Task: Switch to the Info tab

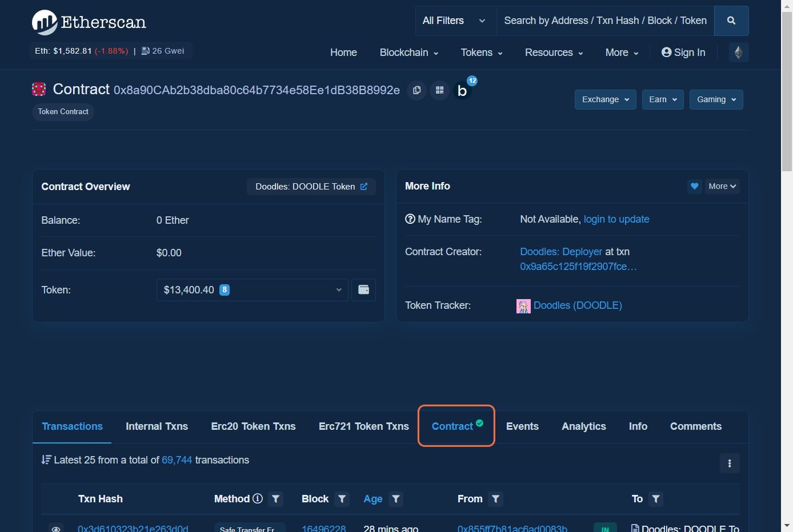Action: coord(638,426)
